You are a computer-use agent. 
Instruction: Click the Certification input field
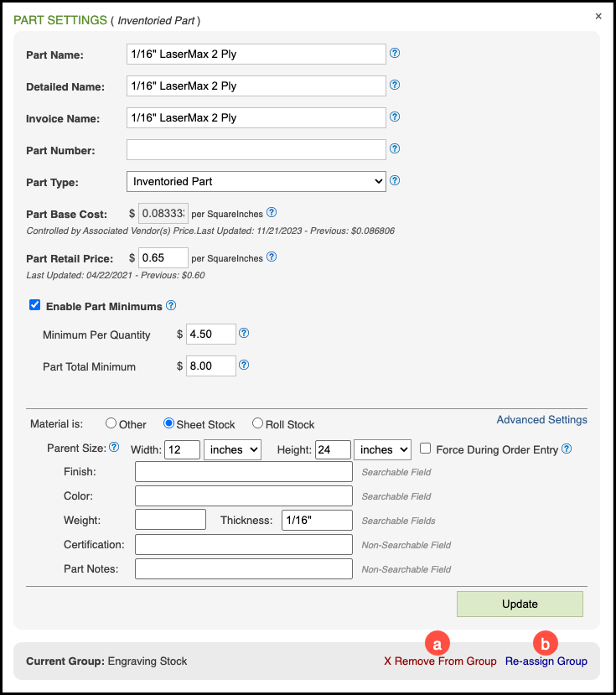[244, 545]
